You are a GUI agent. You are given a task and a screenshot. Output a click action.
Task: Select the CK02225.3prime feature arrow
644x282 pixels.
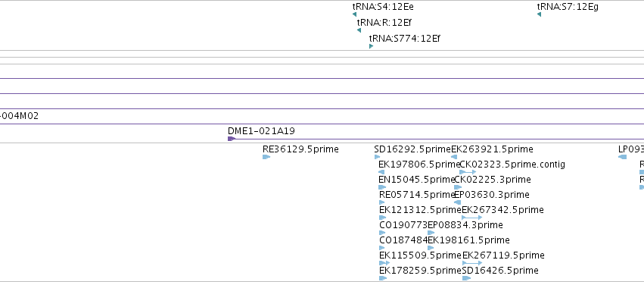458,187
